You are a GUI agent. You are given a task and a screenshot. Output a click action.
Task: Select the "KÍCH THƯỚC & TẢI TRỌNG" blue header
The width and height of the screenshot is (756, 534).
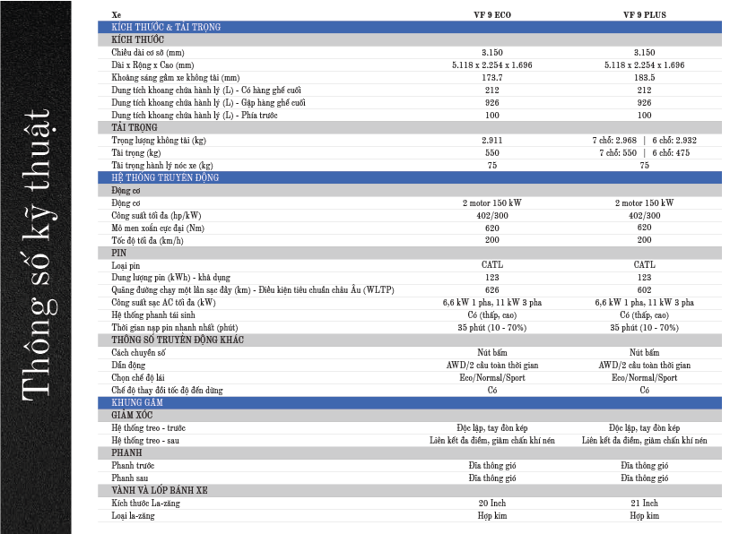166,28
